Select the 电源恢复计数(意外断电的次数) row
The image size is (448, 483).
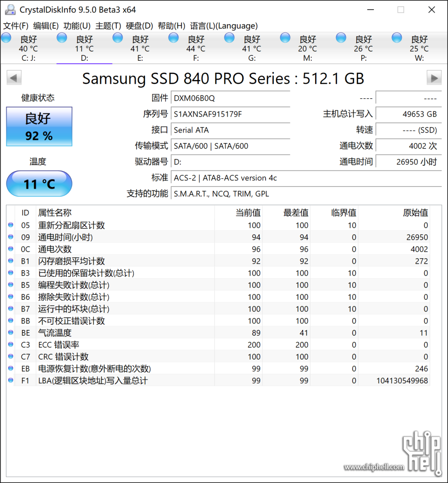pos(218,368)
